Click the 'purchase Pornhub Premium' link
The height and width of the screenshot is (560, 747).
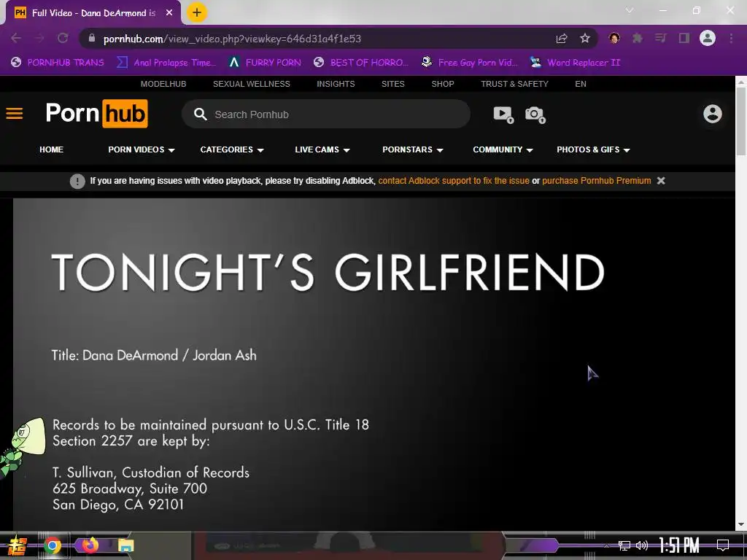pyautogui.click(x=597, y=181)
